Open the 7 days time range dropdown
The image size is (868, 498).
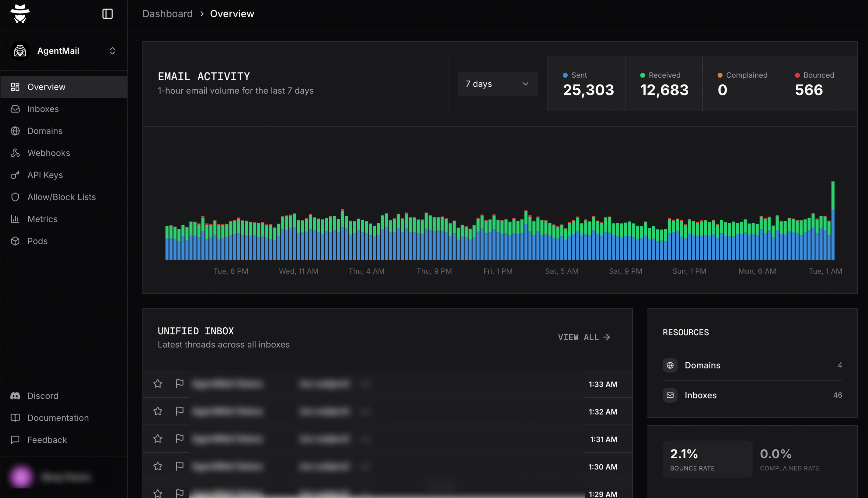click(498, 84)
